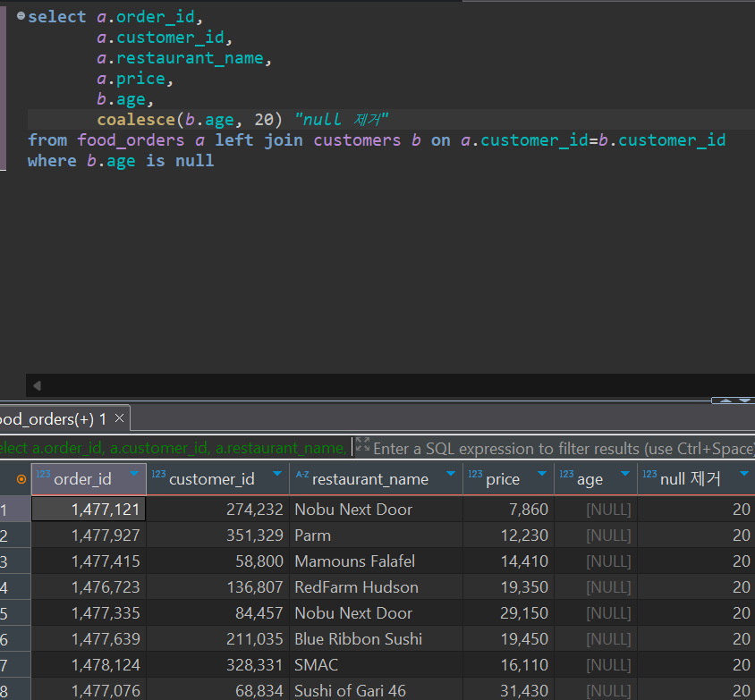755x700 pixels.
Task: Click the green query text in the filter bar
Action: click(161, 448)
